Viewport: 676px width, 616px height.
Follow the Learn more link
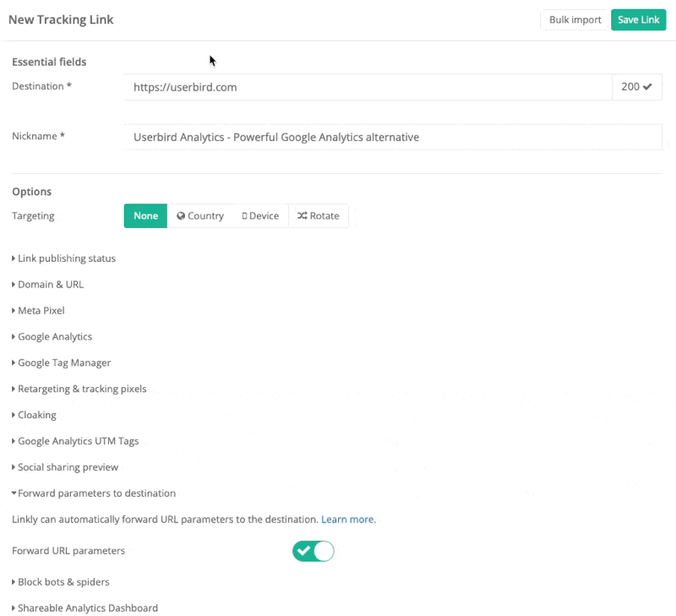(x=348, y=520)
